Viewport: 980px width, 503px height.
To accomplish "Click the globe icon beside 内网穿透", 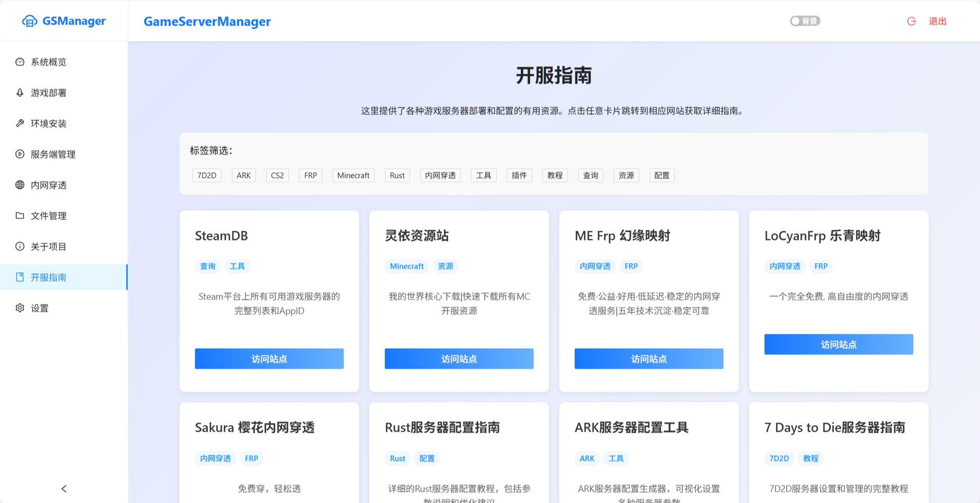I will [20, 185].
